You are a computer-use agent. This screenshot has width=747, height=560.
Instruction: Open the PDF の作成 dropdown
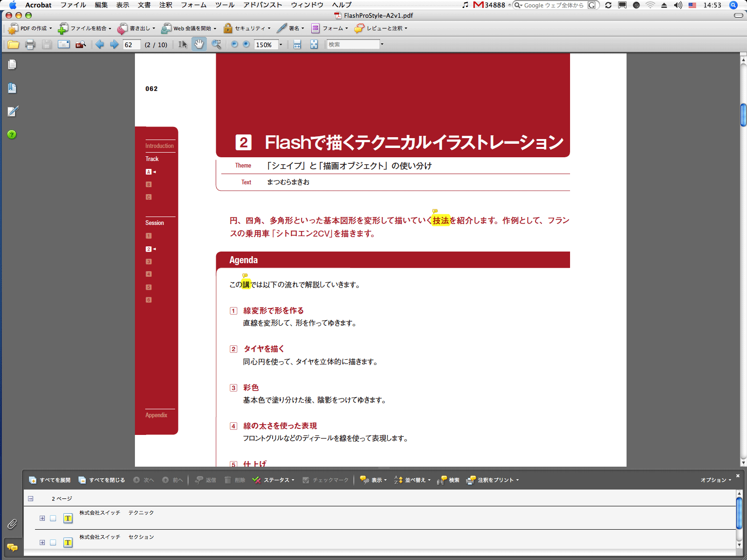click(x=30, y=28)
